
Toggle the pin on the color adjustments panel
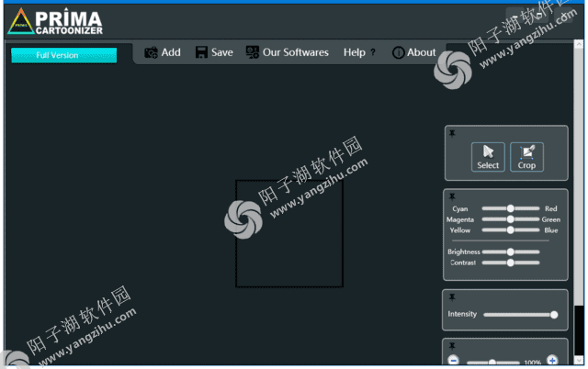pos(452,196)
